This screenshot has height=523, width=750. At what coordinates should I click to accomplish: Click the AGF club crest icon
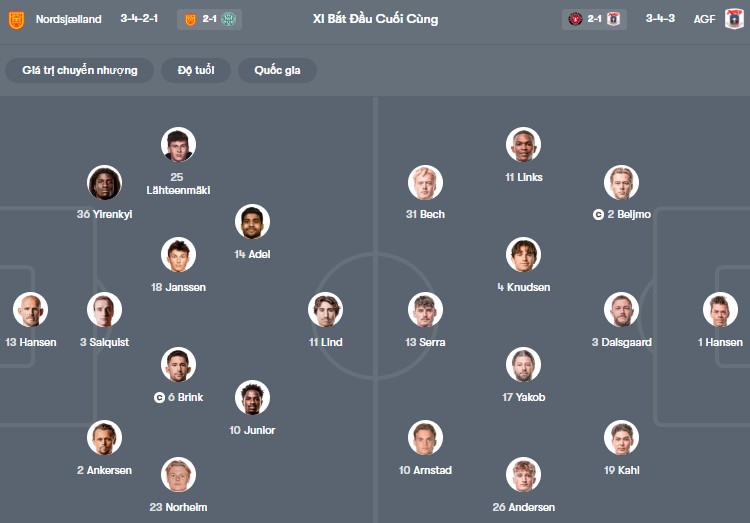734,19
